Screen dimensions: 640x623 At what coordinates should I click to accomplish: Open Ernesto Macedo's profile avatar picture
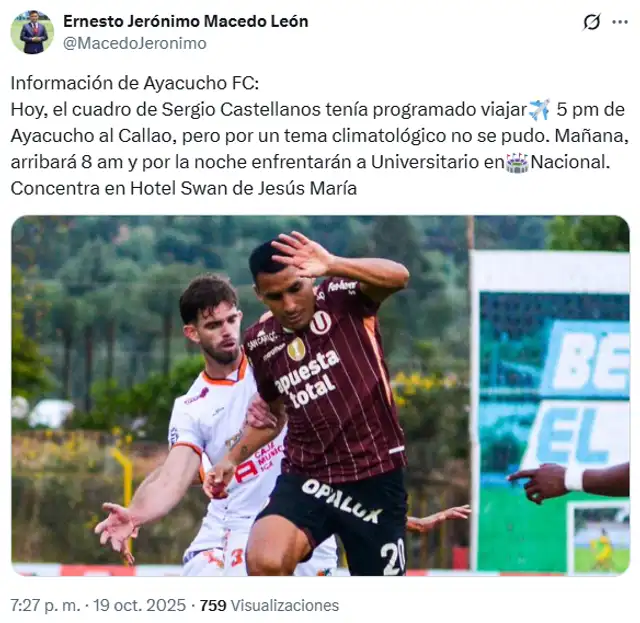pyautogui.click(x=32, y=32)
